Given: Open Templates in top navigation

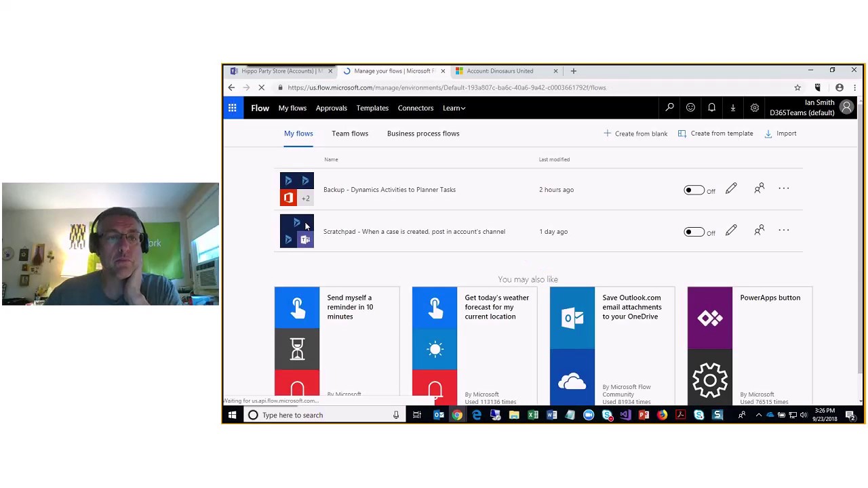Looking at the screenshot, I should tap(372, 108).
